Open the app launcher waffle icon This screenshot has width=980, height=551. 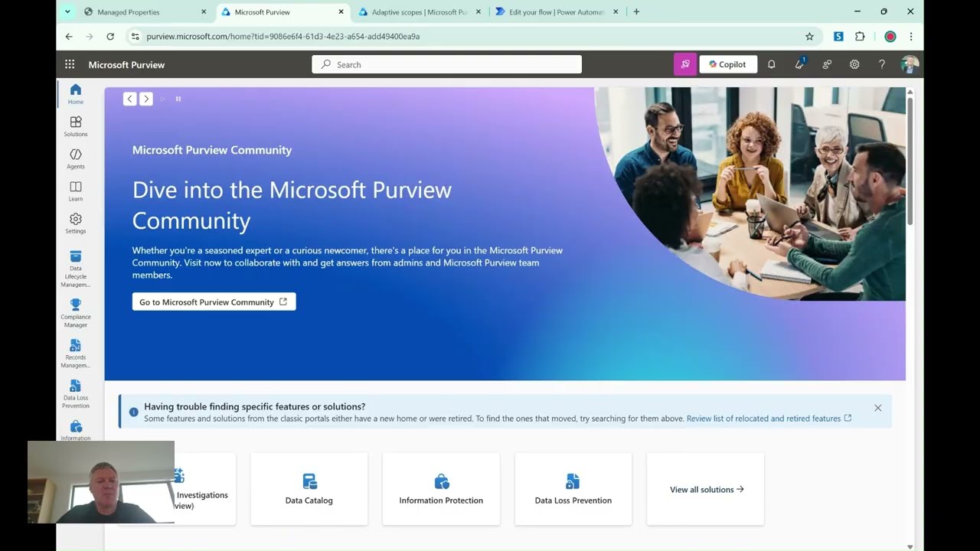tap(70, 65)
